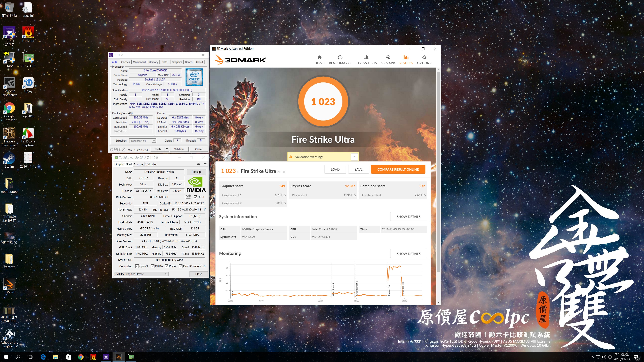
Task: Open the Bench tab in CPU-Z
Action: 189,62
